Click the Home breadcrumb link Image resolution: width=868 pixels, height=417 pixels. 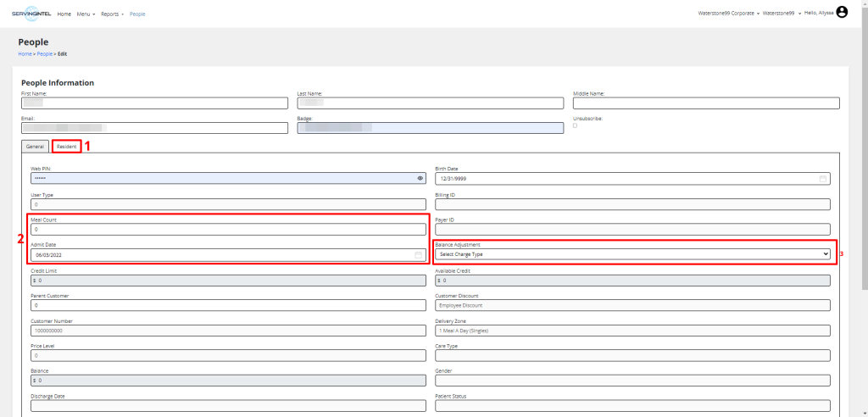point(25,53)
